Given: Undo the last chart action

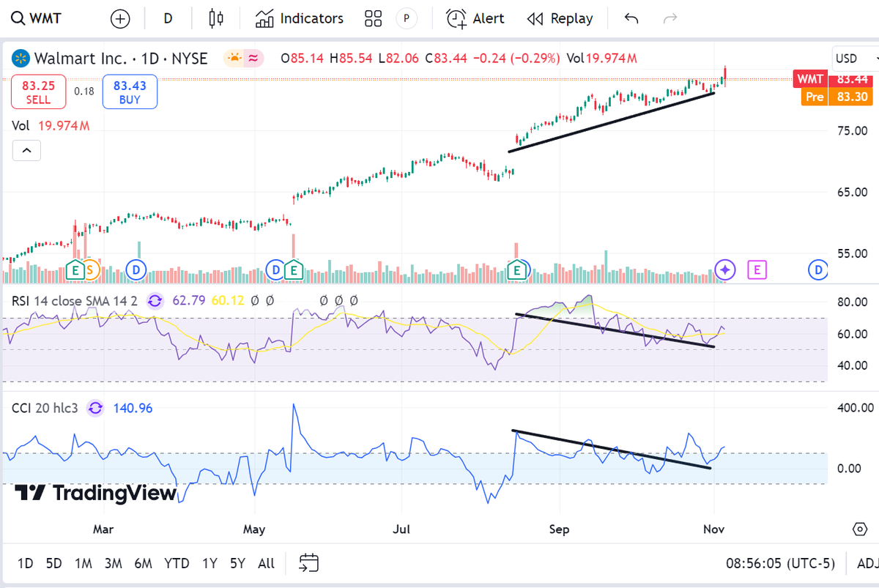Looking at the screenshot, I should click(x=631, y=18).
